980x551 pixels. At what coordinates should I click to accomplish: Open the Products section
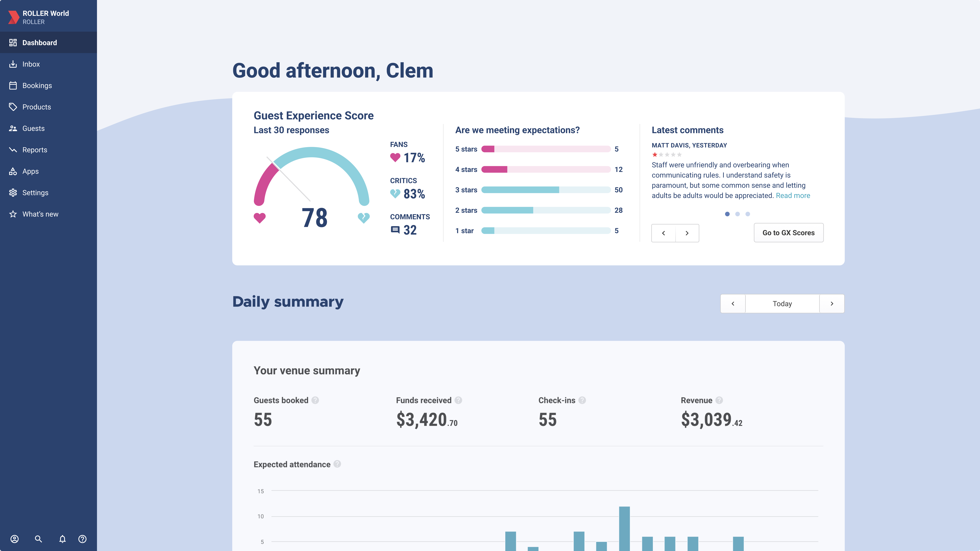[36, 107]
